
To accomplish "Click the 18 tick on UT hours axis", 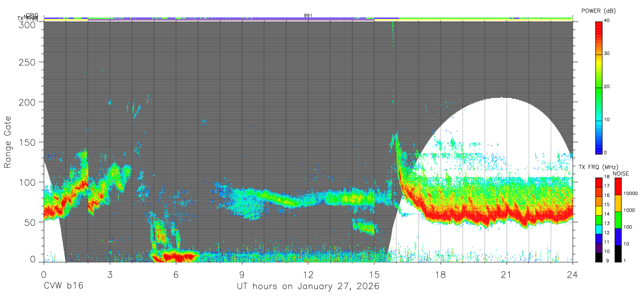I will 441,274.
